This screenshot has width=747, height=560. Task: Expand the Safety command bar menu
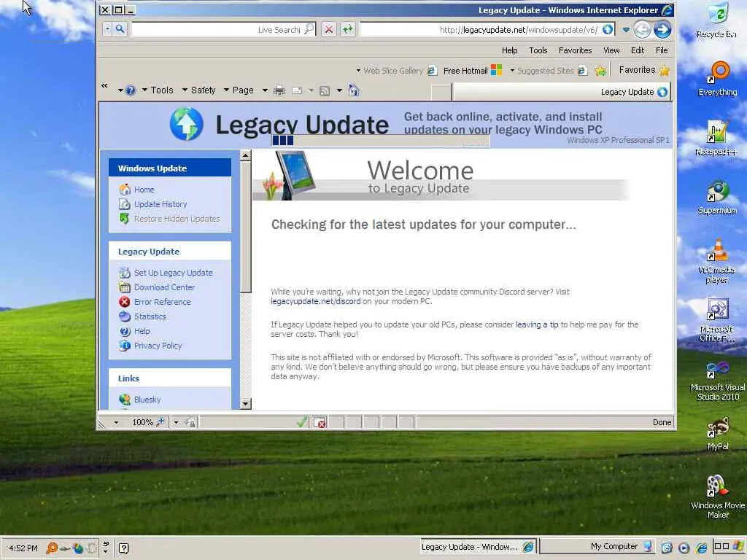198,90
